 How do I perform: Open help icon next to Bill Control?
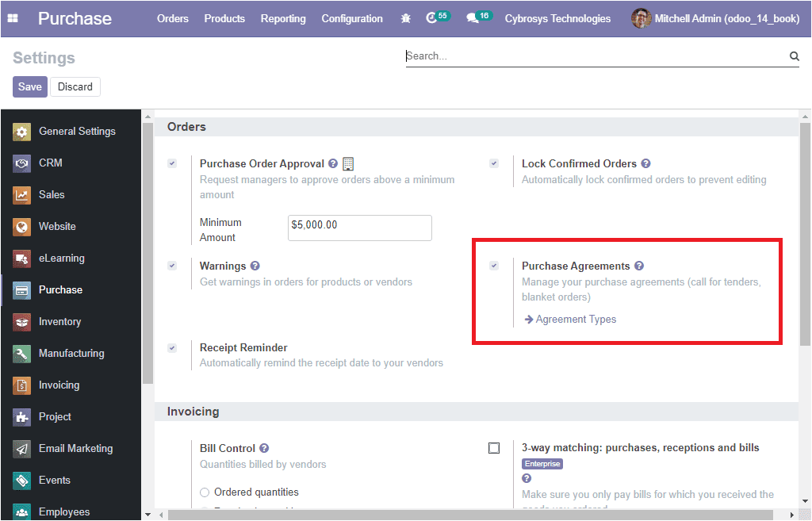tap(264, 448)
